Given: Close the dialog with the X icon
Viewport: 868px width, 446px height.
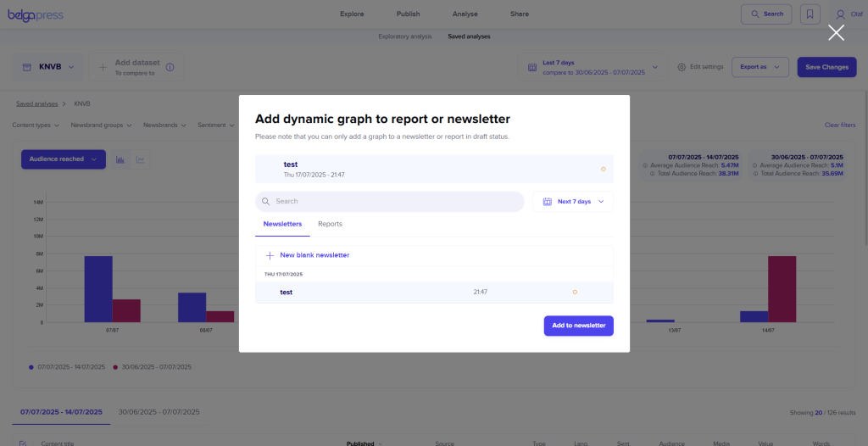Looking at the screenshot, I should click(836, 33).
